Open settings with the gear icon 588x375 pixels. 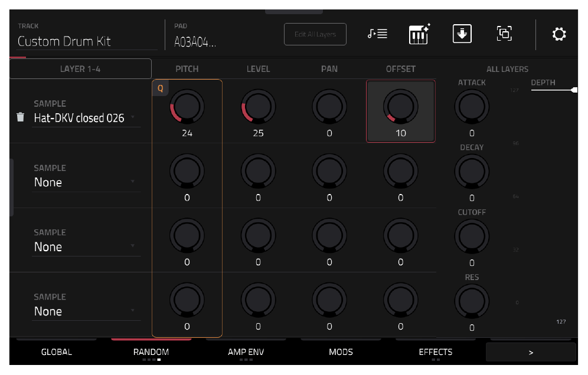coord(558,34)
